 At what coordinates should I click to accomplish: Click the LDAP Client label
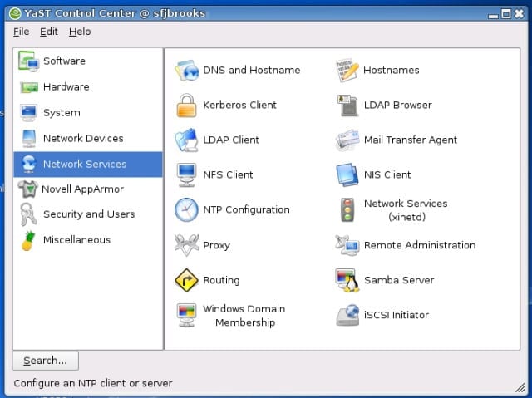[231, 140]
